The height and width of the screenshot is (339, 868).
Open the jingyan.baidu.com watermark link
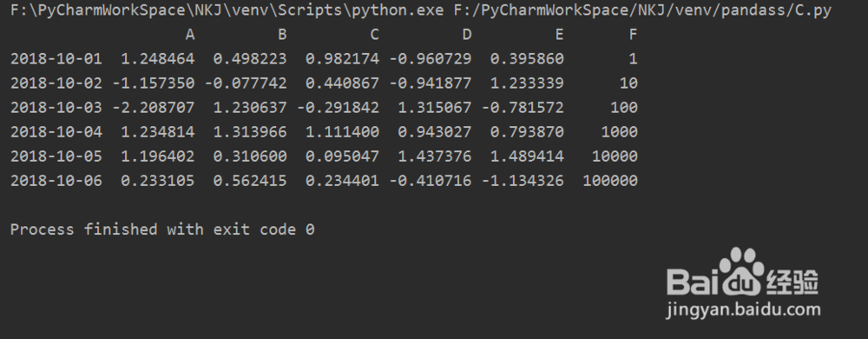click(744, 311)
